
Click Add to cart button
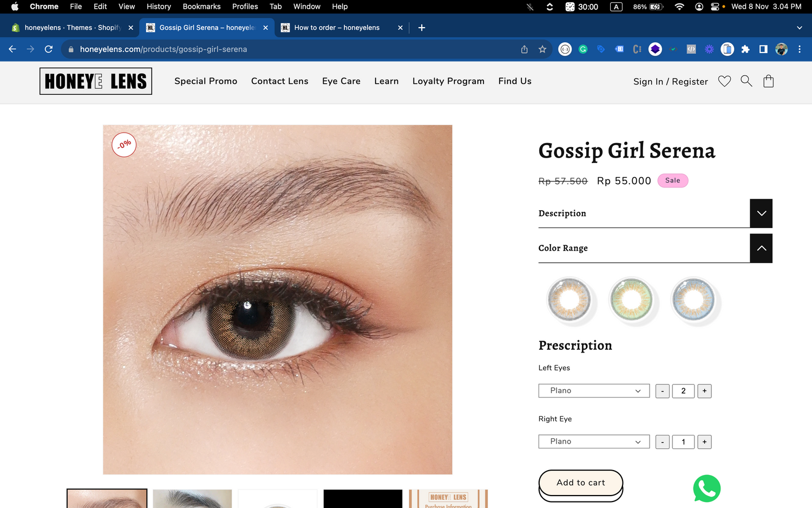[580, 483]
